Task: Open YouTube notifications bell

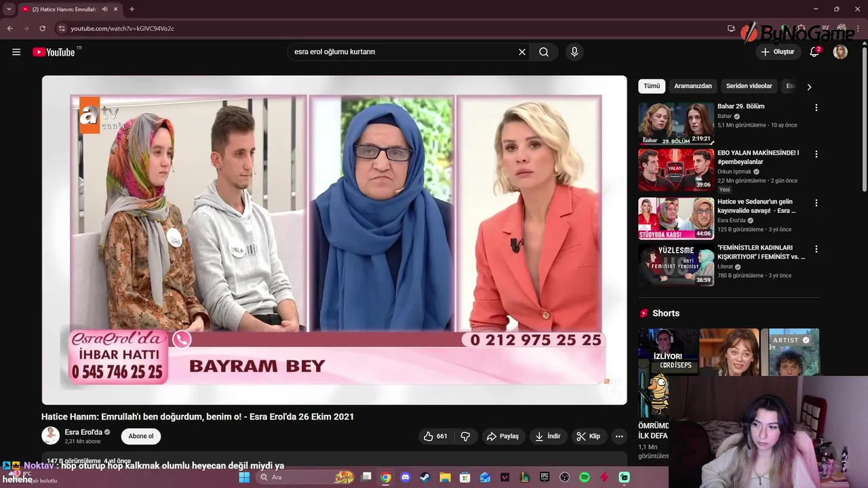Action: point(815,52)
